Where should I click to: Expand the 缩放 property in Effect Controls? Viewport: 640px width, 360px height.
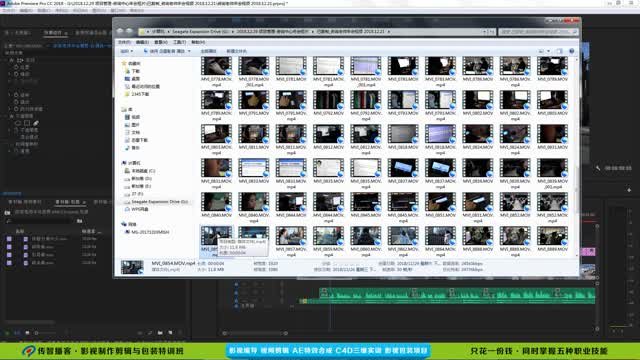point(9,74)
